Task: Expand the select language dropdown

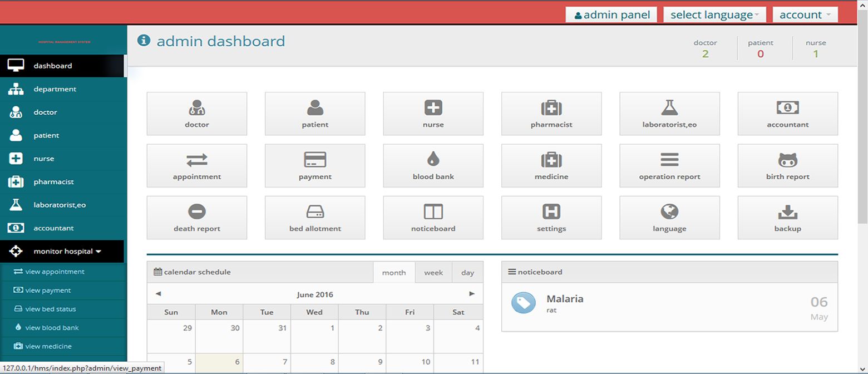Action: [x=714, y=15]
